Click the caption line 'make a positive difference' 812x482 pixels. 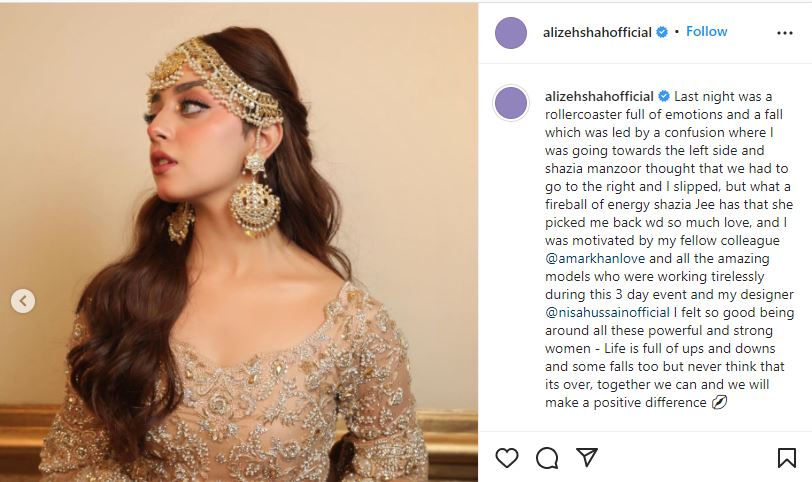(x=626, y=402)
